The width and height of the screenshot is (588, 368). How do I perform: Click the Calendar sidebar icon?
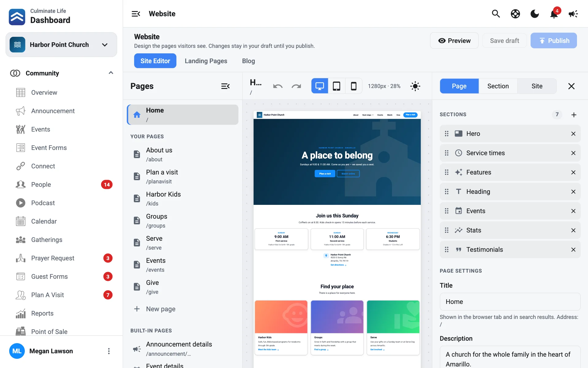[21, 221]
